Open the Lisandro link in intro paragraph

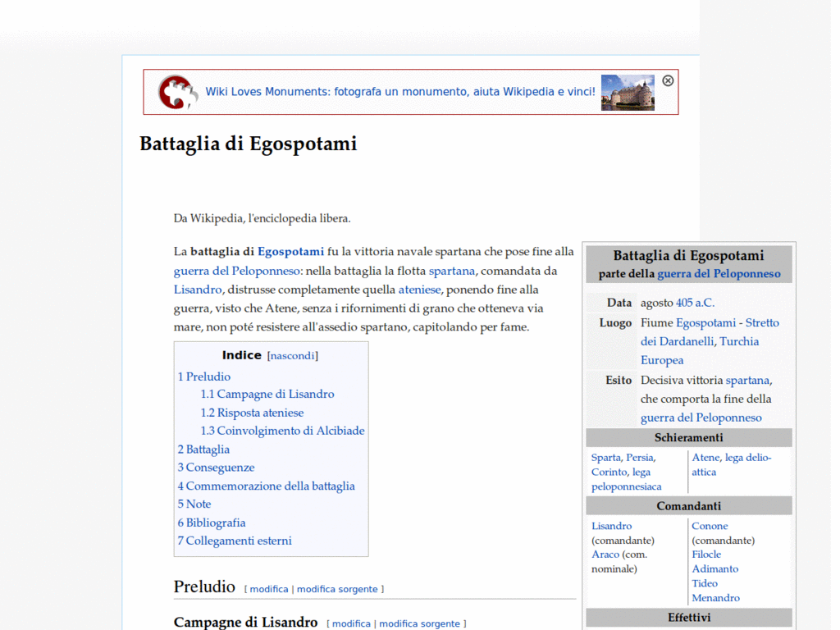198,290
